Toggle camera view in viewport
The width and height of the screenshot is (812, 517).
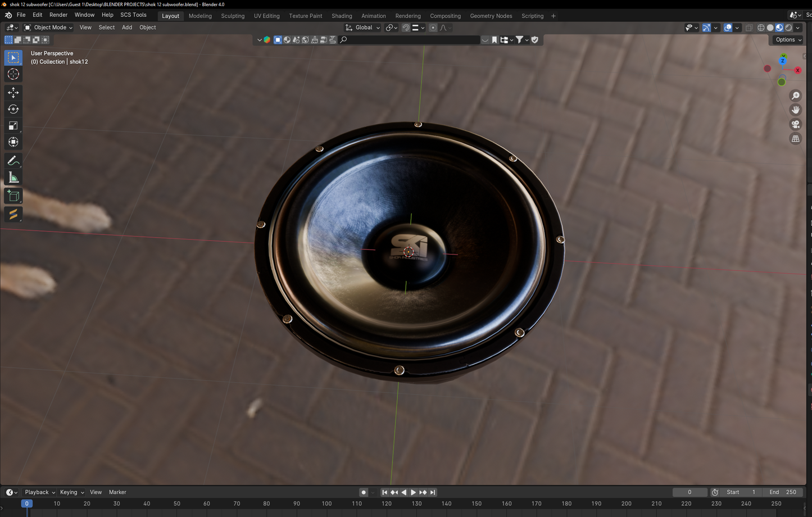795,124
